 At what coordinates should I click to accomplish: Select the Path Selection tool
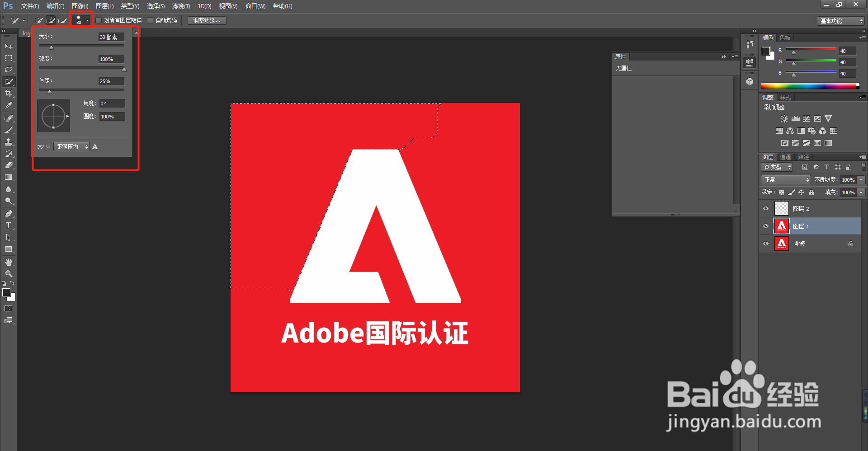point(9,237)
